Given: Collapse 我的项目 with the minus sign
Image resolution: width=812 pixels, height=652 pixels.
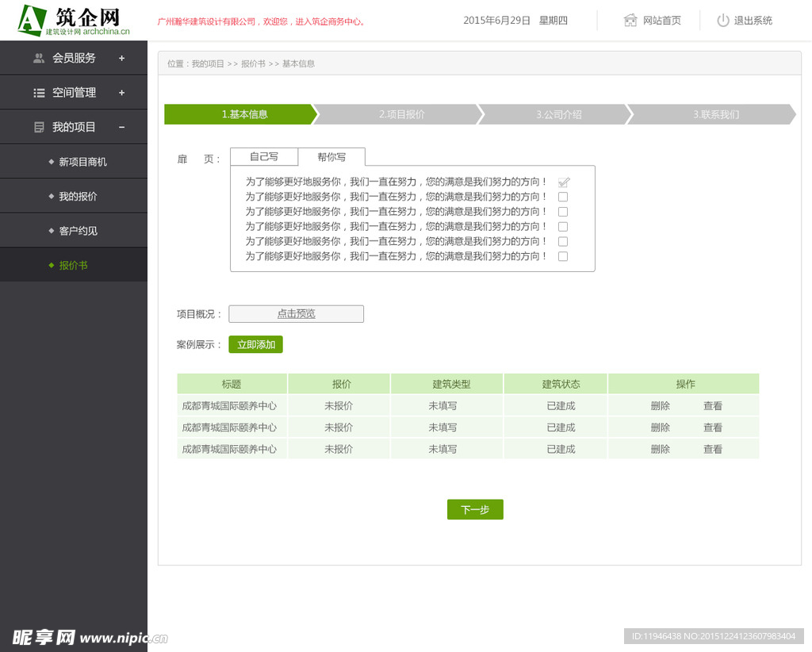Looking at the screenshot, I should [121, 127].
